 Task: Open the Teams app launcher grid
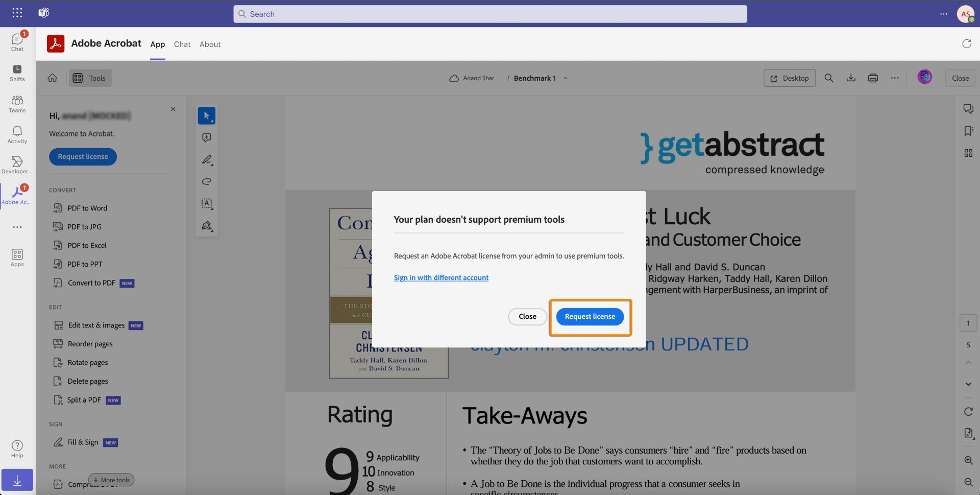click(x=17, y=13)
